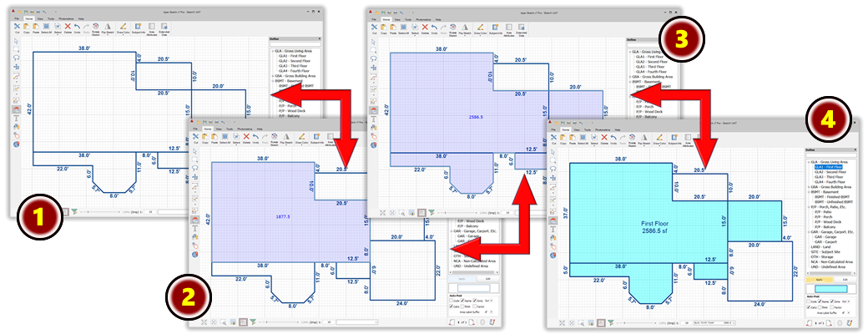Image resolution: width=868 pixels, height=334 pixels.
Task: Click the highlighted grid icon in the purple 2586.5 window status bar
Action: click(x=421, y=212)
